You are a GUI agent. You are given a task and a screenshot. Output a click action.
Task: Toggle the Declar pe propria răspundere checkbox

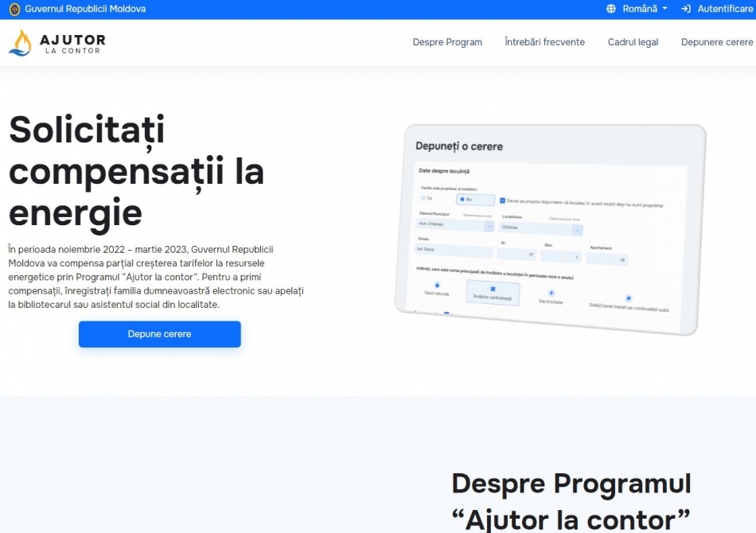[502, 200]
